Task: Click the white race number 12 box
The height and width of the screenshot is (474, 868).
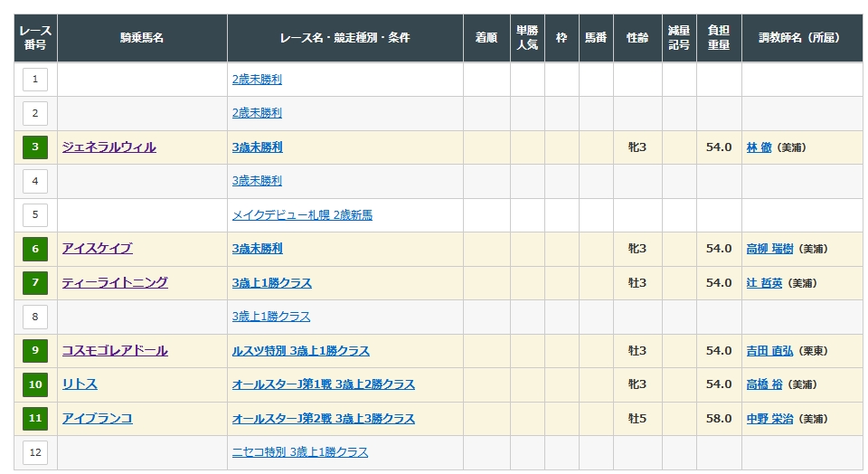Action: click(x=35, y=452)
